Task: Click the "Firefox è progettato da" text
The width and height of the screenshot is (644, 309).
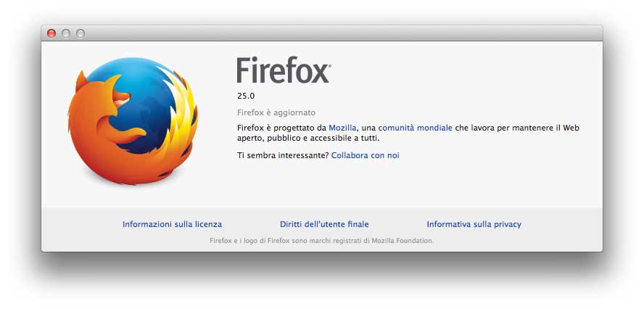Action: (281, 128)
